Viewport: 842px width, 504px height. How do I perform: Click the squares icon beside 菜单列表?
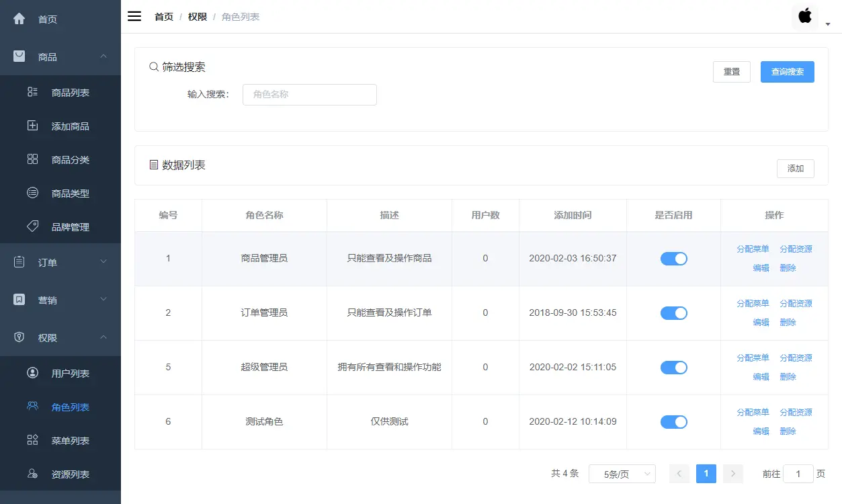(32, 440)
